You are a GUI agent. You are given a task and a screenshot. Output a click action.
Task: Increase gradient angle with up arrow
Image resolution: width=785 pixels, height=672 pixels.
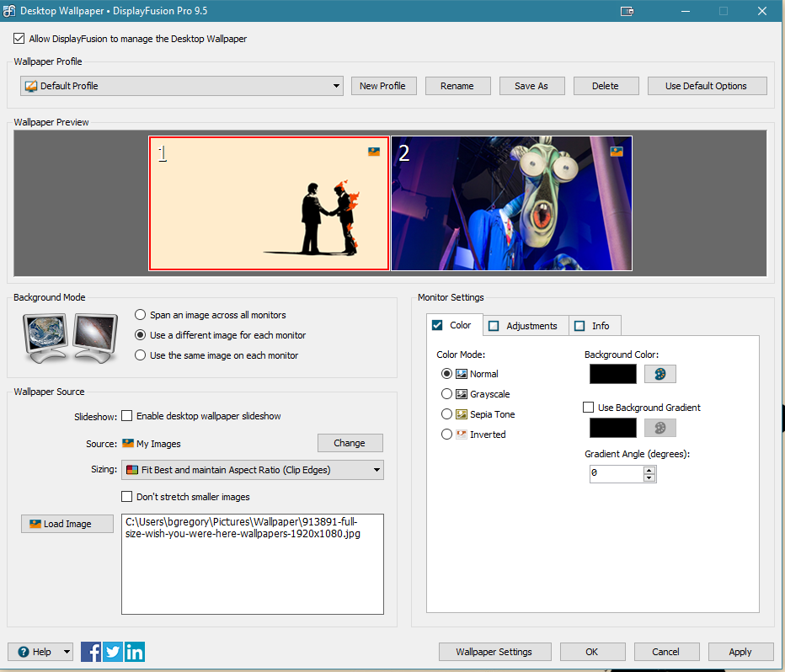click(649, 471)
